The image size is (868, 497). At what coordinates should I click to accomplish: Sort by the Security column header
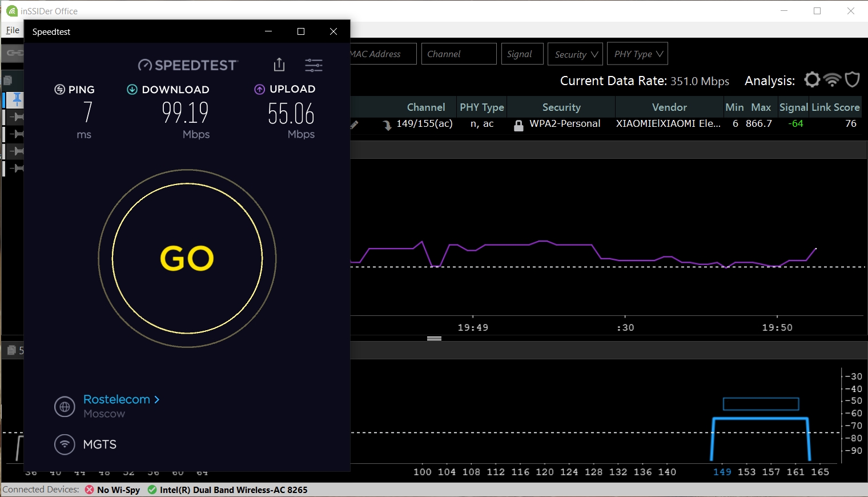point(561,107)
